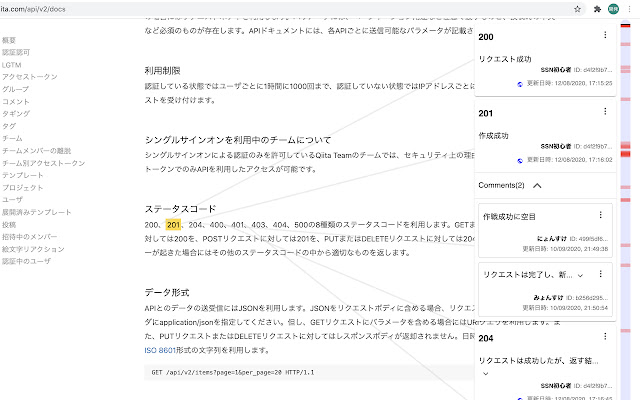Open options for the 作成成功に空目 comment
The width and height of the screenshot is (640, 400).
click(600, 215)
